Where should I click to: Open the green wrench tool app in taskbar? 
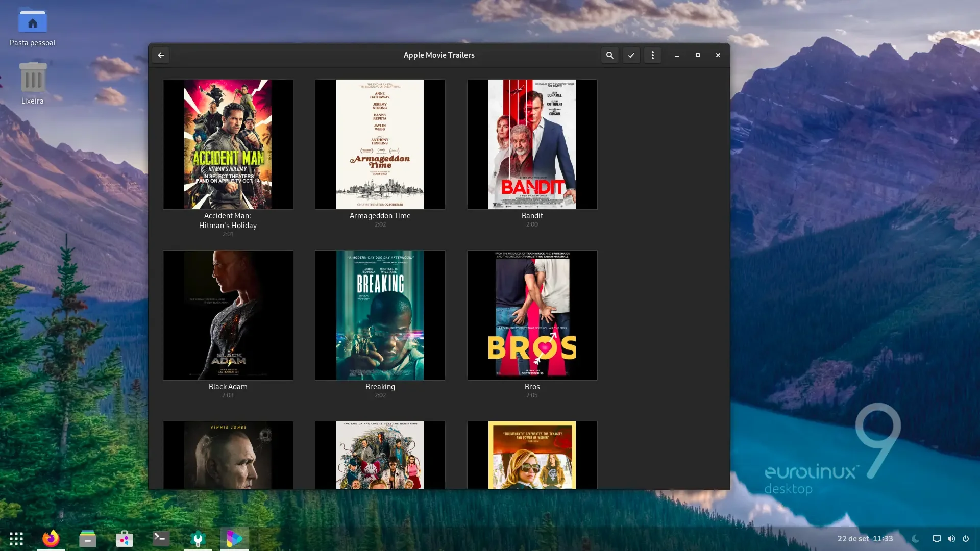tap(198, 539)
